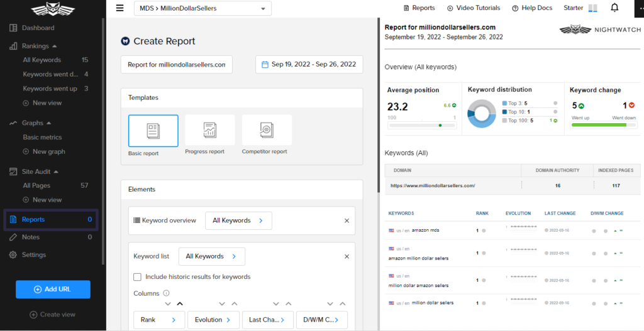The width and height of the screenshot is (644, 331).
Task: Click the Graphs line chart icon
Action: 13,122
